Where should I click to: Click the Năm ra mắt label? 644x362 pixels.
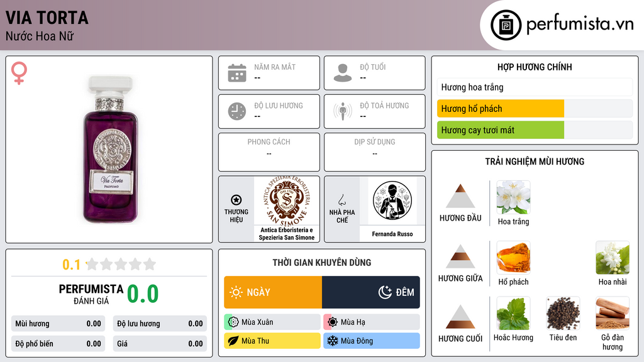[x=275, y=67]
